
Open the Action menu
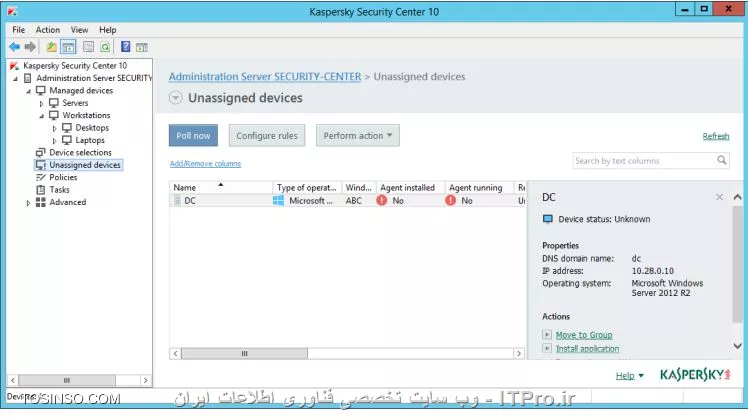pyautogui.click(x=48, y=30)
